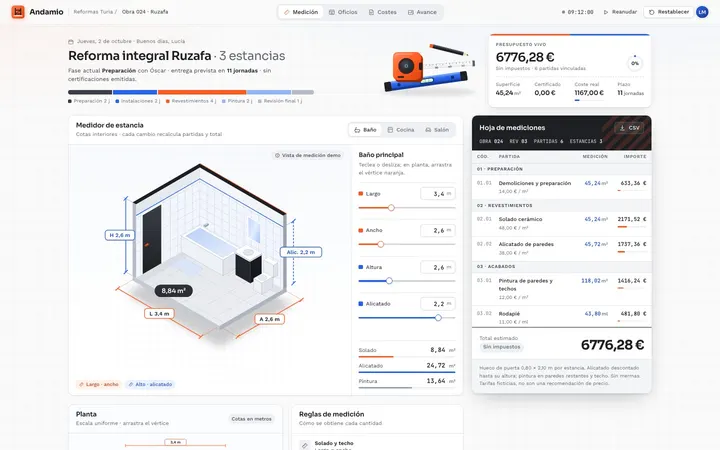Click the Pintura phase progress segment
This screenshot has height=450, width=720.
269,92
